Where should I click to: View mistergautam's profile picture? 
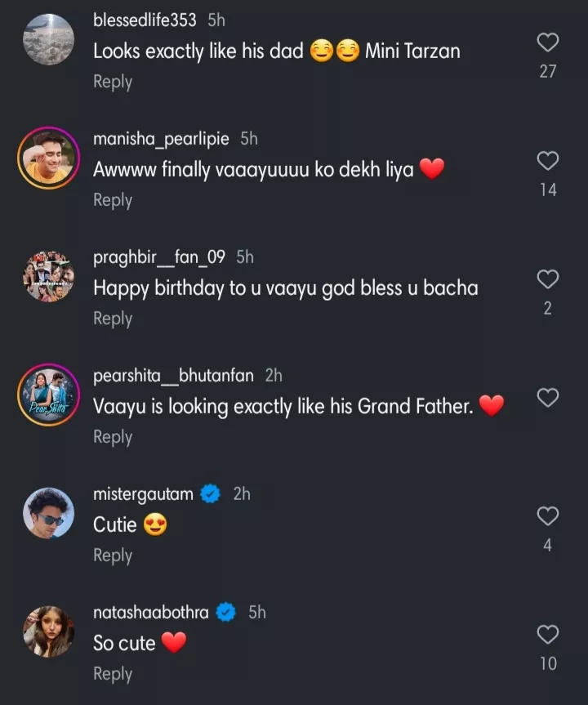tap(49, 513)
